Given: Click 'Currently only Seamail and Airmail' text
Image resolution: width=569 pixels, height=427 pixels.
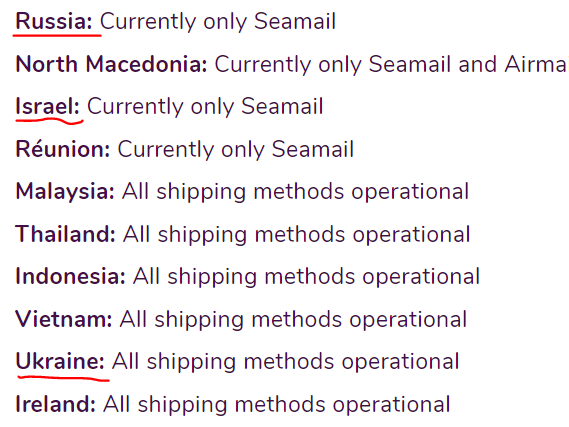Looking at the screenshot, I should pos(392,64).
